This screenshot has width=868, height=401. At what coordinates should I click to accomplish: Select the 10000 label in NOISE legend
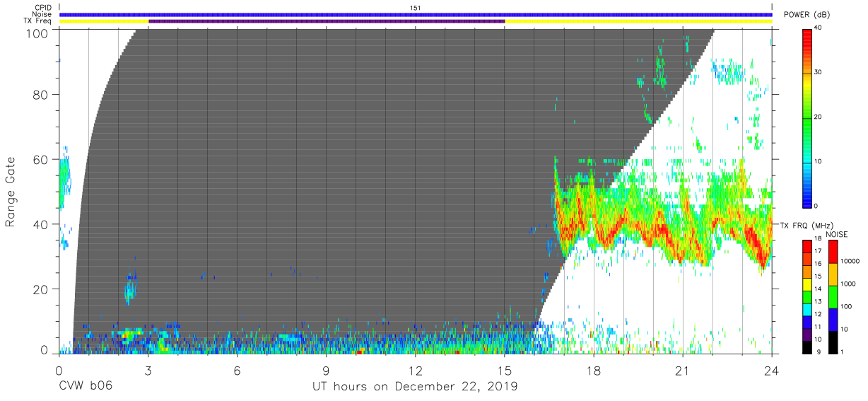[849, 261]
